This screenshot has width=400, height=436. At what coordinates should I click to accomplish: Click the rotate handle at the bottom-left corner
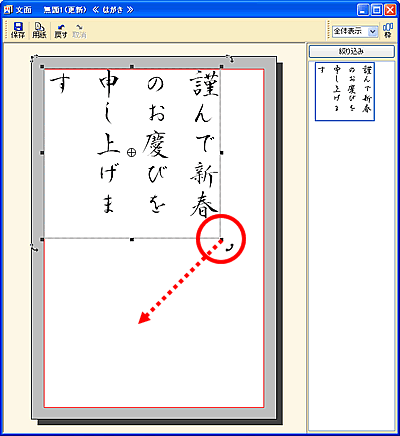(x=33, y=248)
